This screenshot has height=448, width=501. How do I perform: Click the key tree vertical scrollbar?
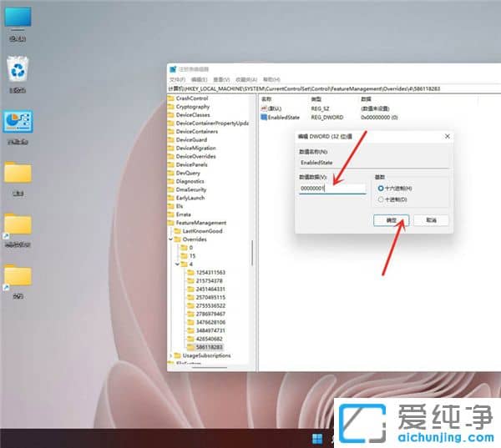click(x=252, y=252)
